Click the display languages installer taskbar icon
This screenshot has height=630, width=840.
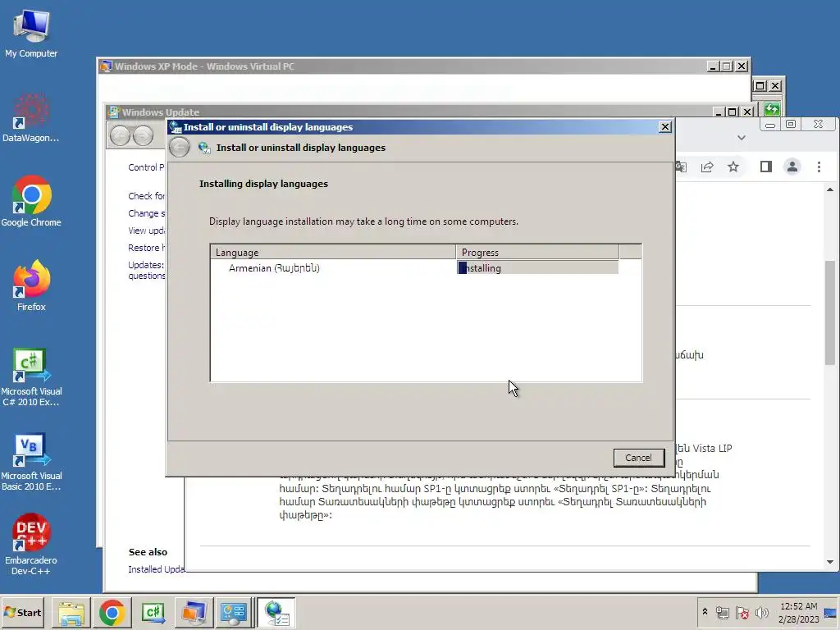(x=276, y=613)
